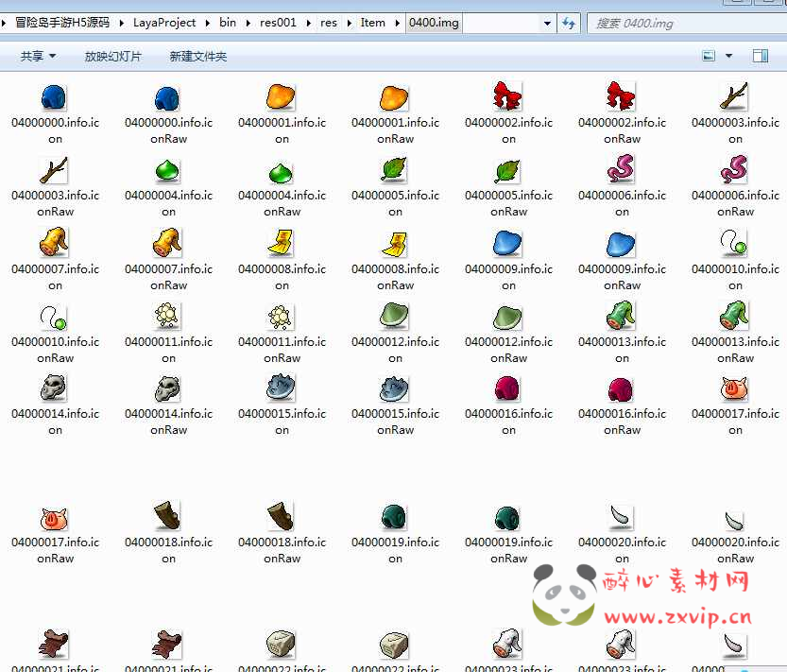This screenshot has width=787, height=672.
Task: Select the 04000006.info.iconRaw pink tentacle file
Action: pyautogui.click(x=735, y=171)
